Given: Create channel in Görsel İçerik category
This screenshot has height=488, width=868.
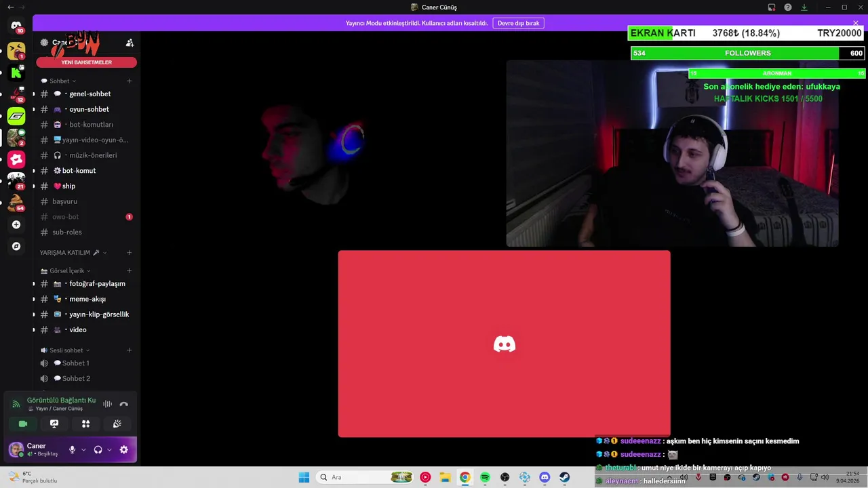Looking at the screenshot, I should (129, 270).
